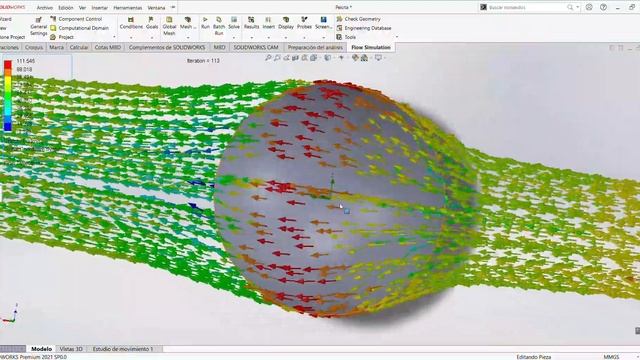The width and height of the screenshot is (640, 360).
Task: Click the user login icon
Action: (589, 7)
